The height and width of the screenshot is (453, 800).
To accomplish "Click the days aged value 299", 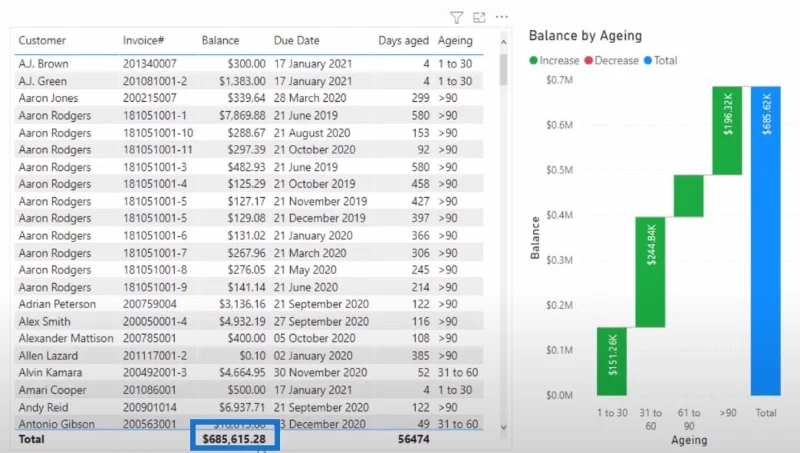I will click(420, 98).
